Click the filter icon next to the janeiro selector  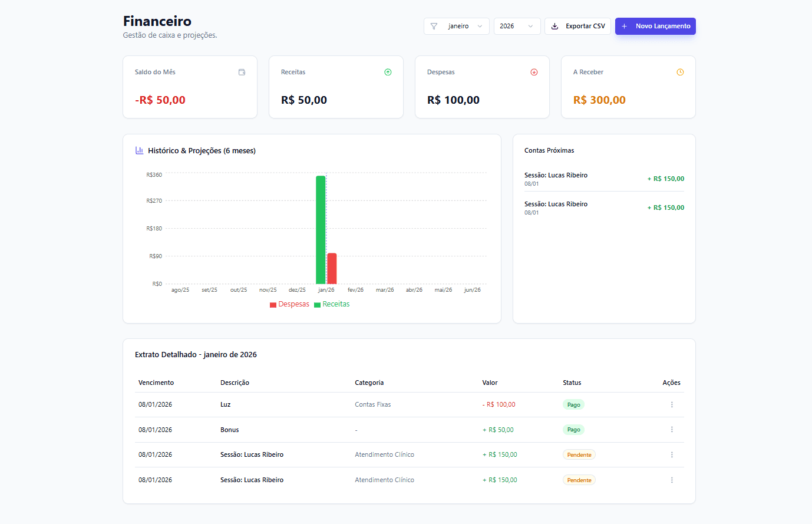click(x=434, y=26)
